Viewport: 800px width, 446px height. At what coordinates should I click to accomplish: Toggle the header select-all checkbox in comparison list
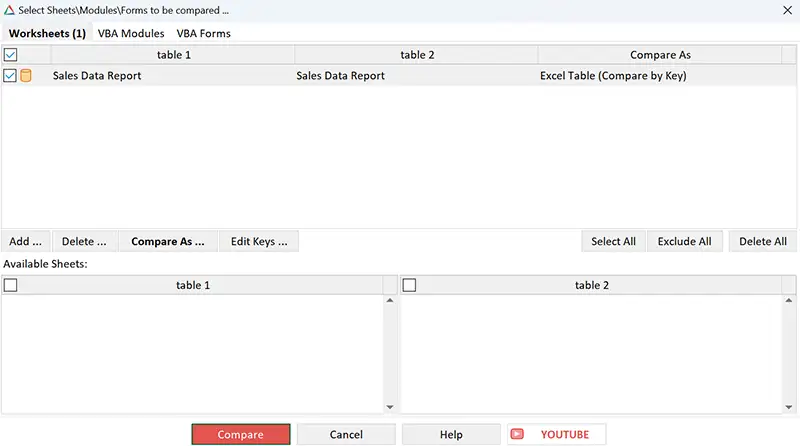(x=10, y=55)
